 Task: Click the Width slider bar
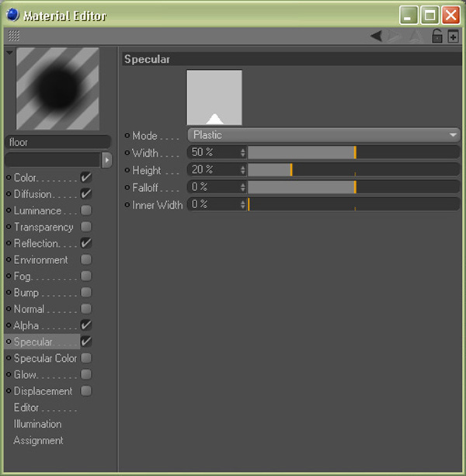tap(353, 152)
